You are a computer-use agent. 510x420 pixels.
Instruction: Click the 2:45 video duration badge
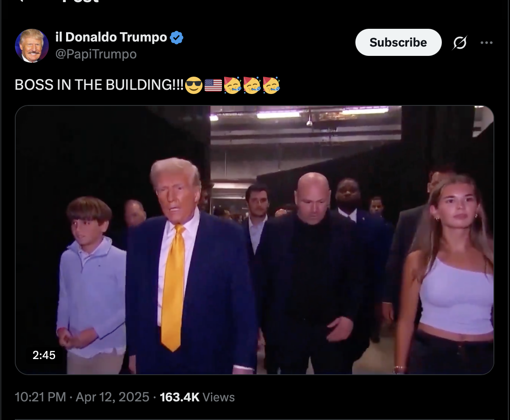[44, 355]
